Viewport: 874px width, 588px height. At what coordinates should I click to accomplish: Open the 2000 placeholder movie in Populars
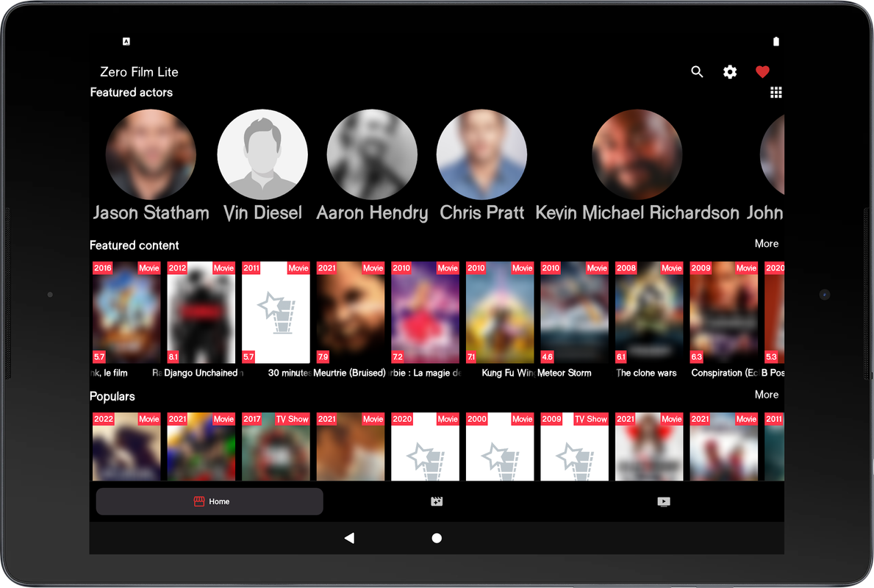click(500, 446)
